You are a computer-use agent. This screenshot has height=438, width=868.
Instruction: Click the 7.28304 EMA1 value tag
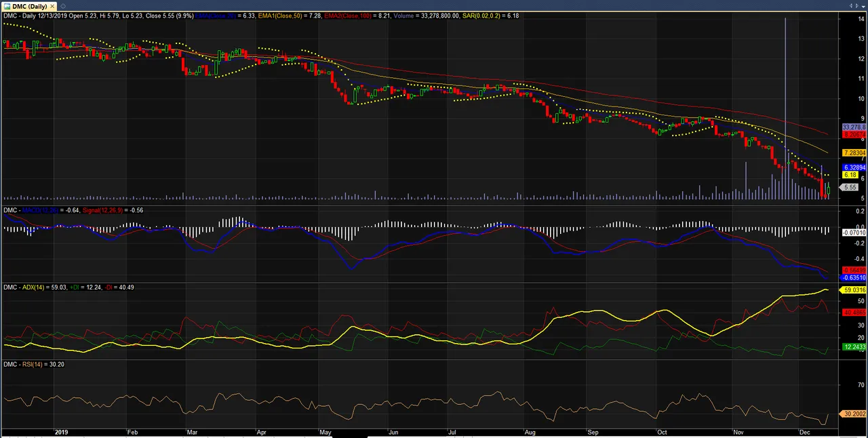pyautogui.click(x=854, y=153)
